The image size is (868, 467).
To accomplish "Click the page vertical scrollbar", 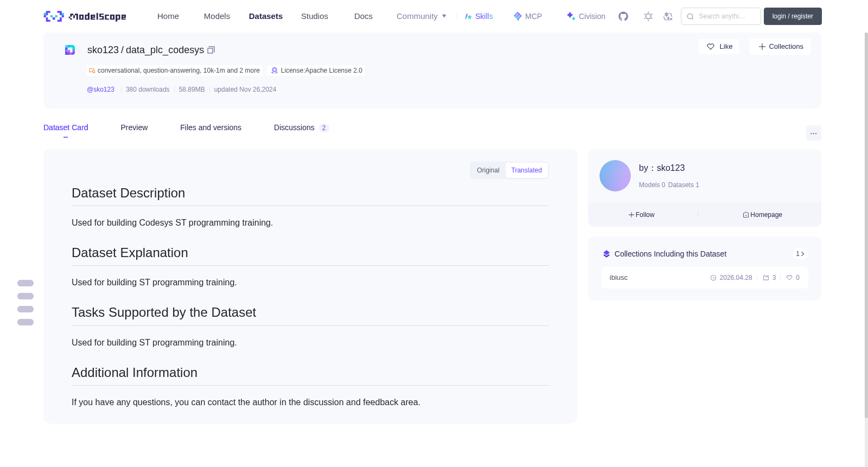I will point(866,225).
